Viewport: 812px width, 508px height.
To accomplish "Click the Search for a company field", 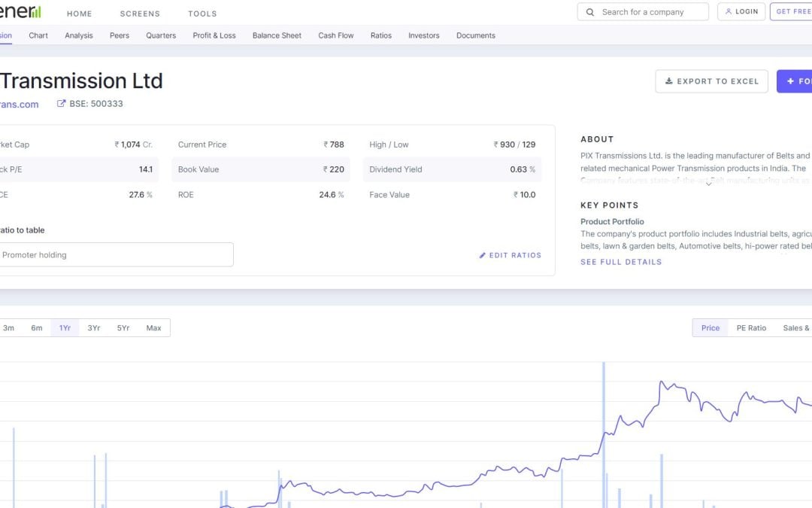I will click(x=643, y=12).
